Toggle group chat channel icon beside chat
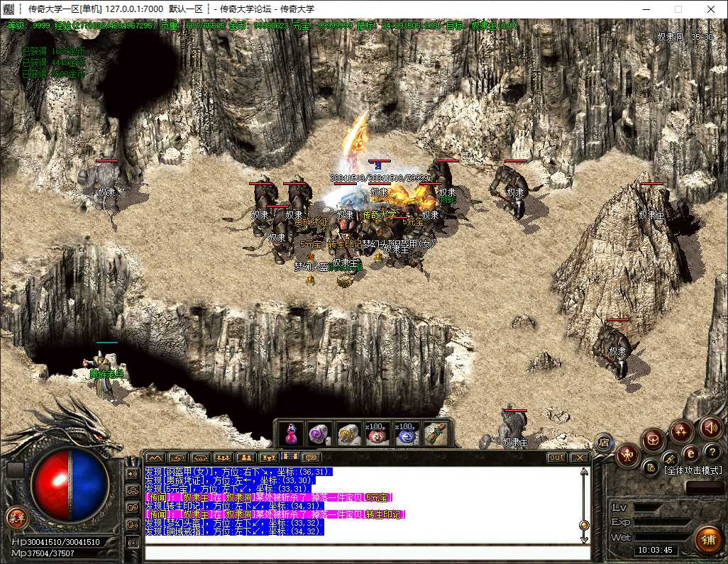Image resolution: width=728 pixels, height=564 pixels. 133,491
